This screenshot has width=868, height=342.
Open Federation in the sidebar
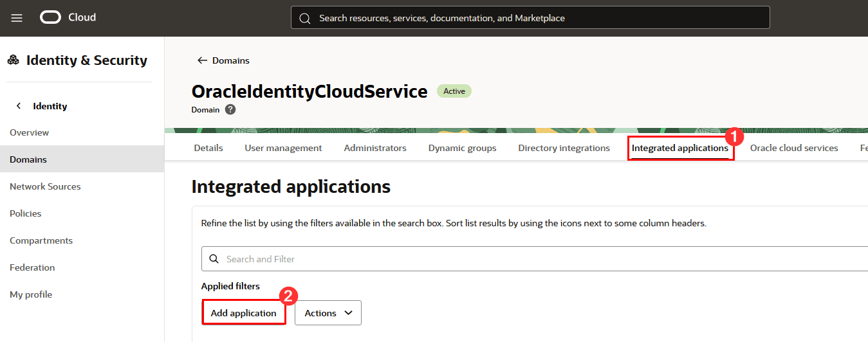32,267
